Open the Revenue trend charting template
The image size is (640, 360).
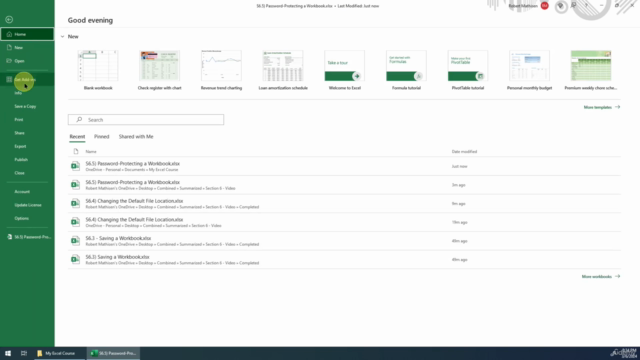point(221,70)
